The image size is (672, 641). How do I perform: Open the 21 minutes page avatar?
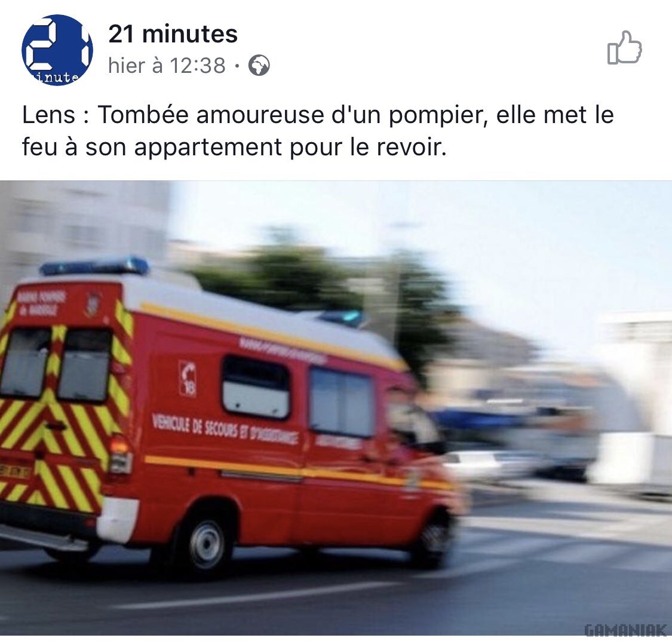(57, 50)
